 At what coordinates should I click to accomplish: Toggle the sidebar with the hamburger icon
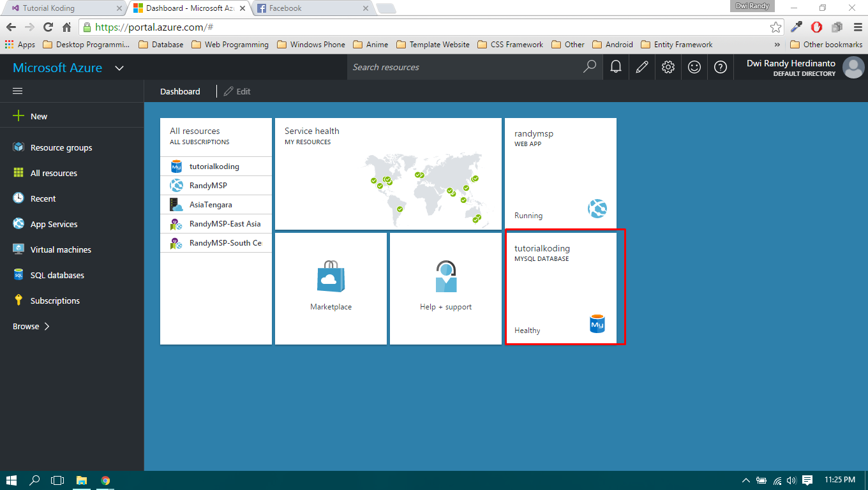point(17,91)
